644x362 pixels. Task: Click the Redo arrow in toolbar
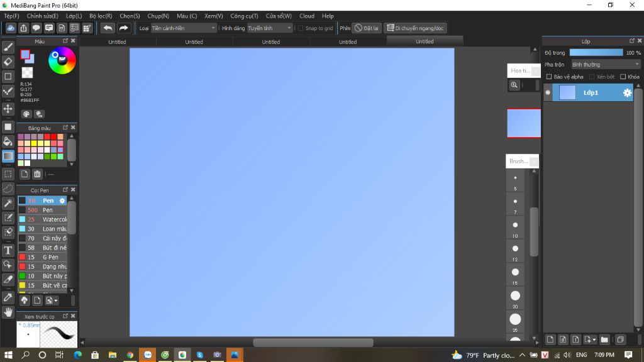[x=123, y=28]
